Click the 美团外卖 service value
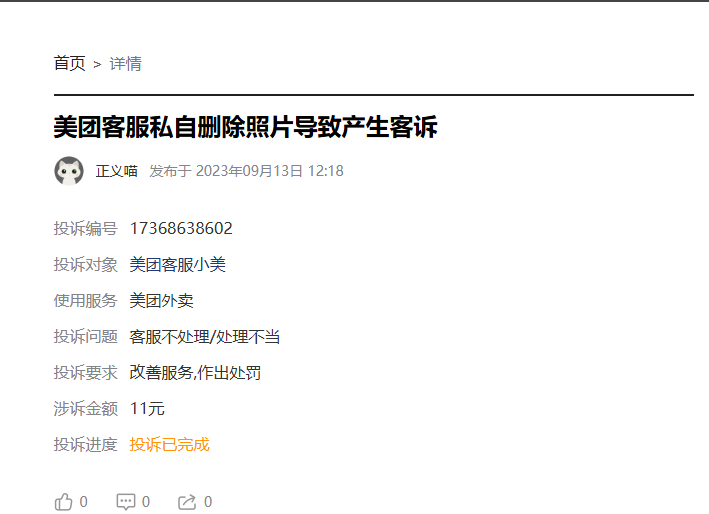Image resolution: width=709 pixels, height=514 pixels. click(x=161, y=301)
